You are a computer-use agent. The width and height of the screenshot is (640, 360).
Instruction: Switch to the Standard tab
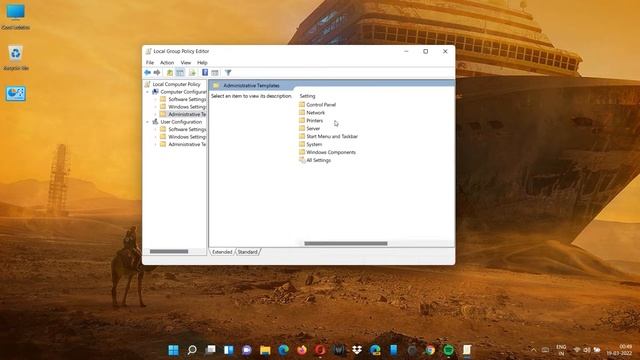[x=247, y=252]
